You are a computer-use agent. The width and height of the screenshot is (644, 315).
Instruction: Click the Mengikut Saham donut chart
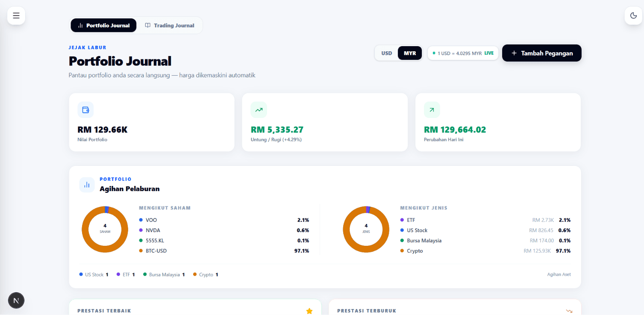105,229
